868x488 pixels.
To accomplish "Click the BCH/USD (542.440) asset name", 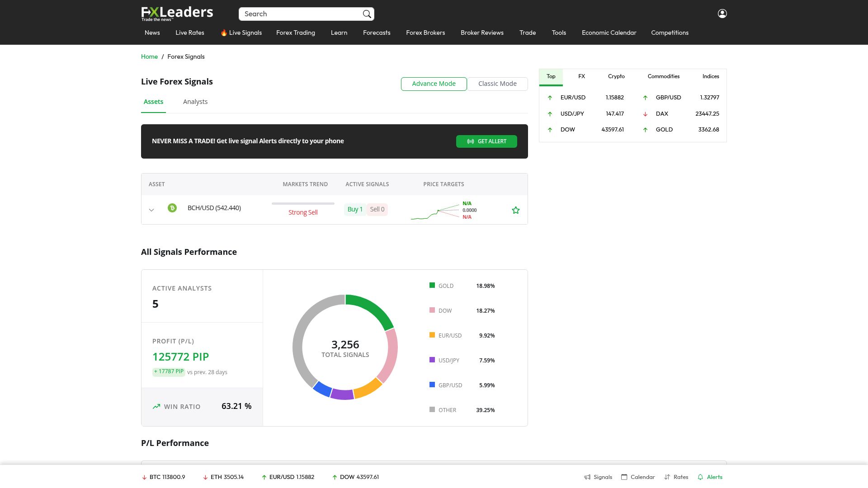I will 214,208.
